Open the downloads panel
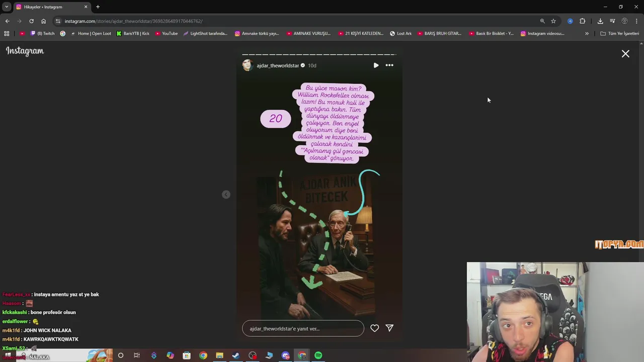The height and width of the screenshot is (362, 644). click(x=600, y=21)
